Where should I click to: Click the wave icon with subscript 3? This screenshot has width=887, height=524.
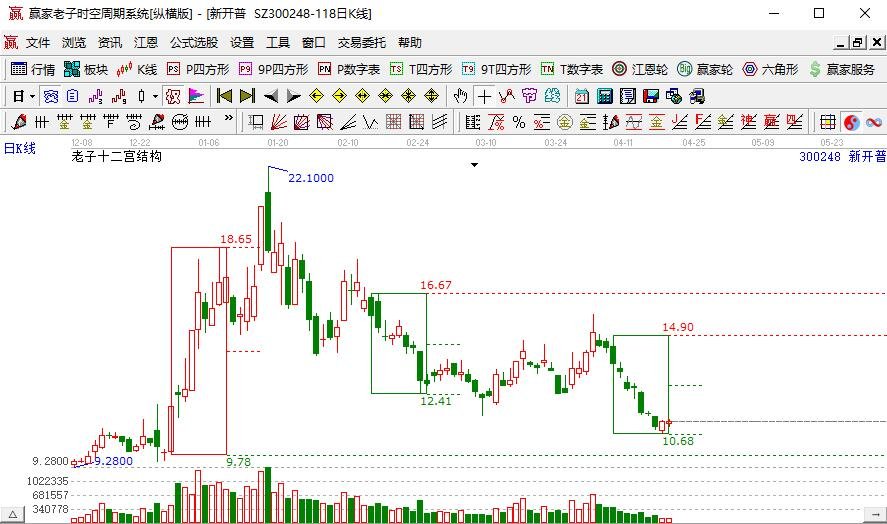(x=96, y=97)
